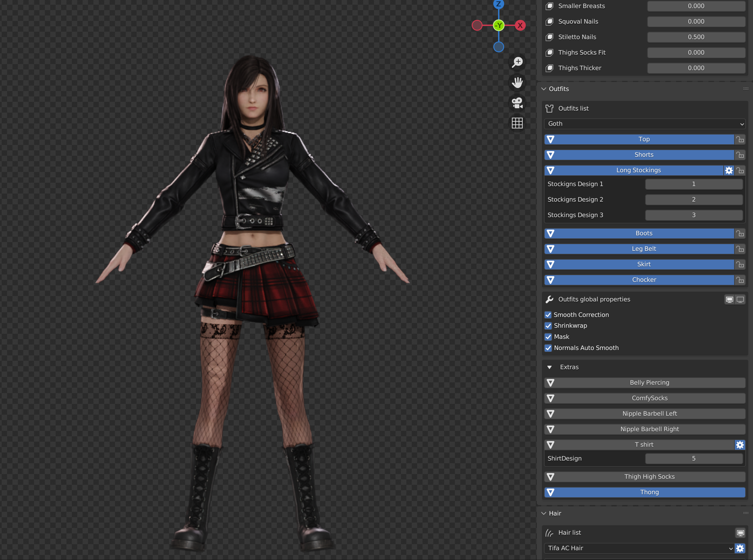Toggle the Mask checkbox
Viewport: 753px width, 560px height.
(548, 337)
